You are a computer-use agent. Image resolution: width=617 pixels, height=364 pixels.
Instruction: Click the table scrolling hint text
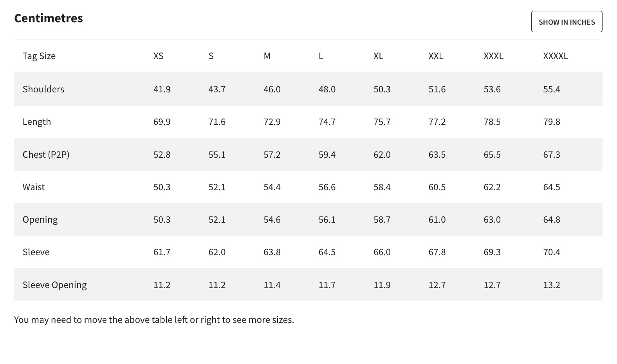click(154, 319)
